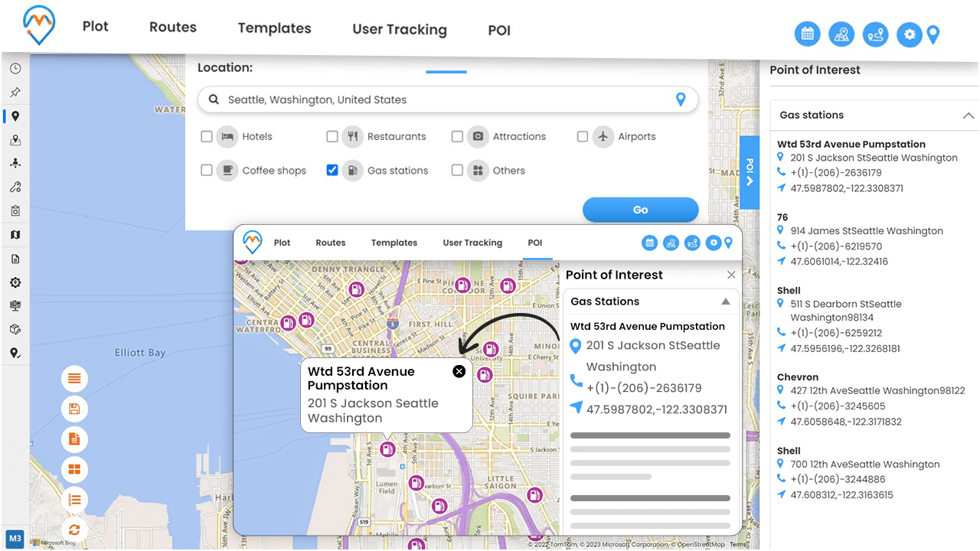Enable the Attractions checkbox
Image resolution: width=980 pixels, height=551 pixels.
point(457,136)
